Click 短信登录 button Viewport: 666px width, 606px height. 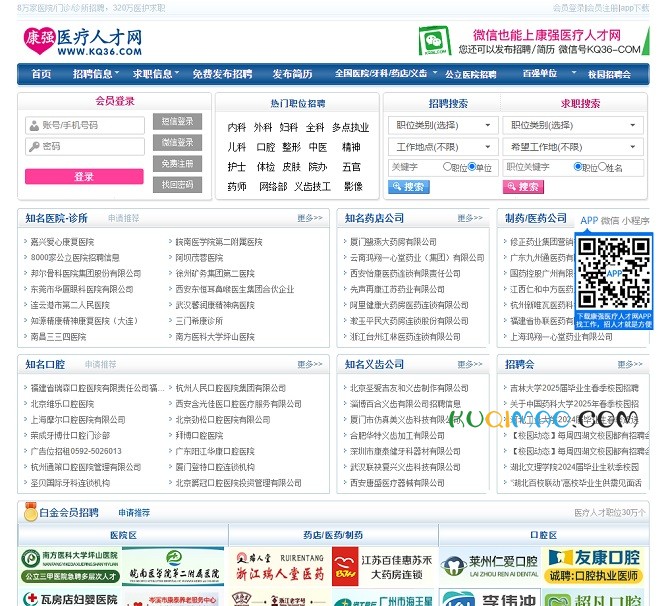177,121
